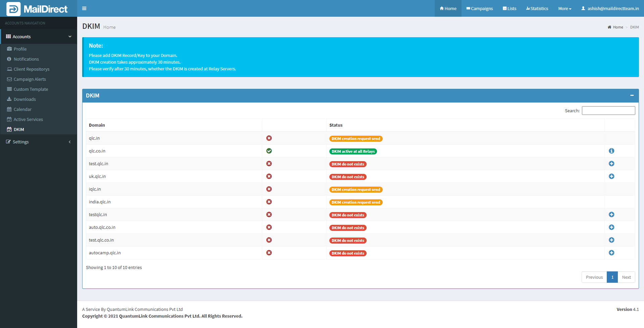Collapse the DKIM panel with minus button
This screenshot has width=644, height=328.
click(x=632, y=95)
